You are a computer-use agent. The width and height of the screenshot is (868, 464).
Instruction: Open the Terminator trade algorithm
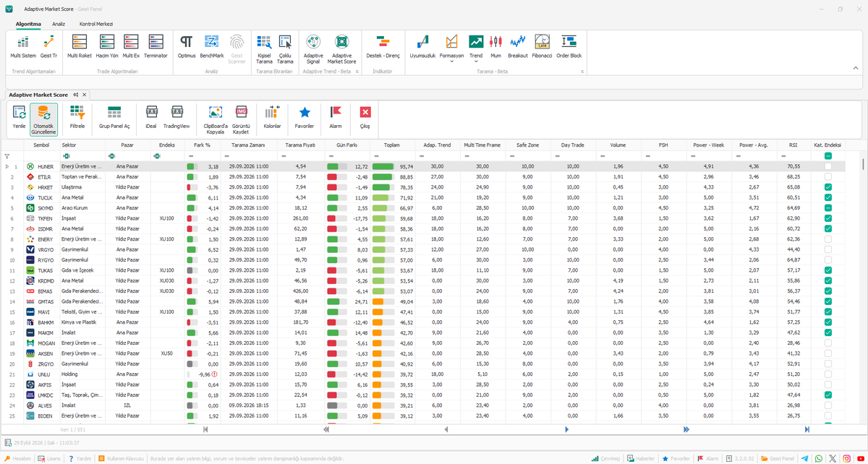coord(156,47)
